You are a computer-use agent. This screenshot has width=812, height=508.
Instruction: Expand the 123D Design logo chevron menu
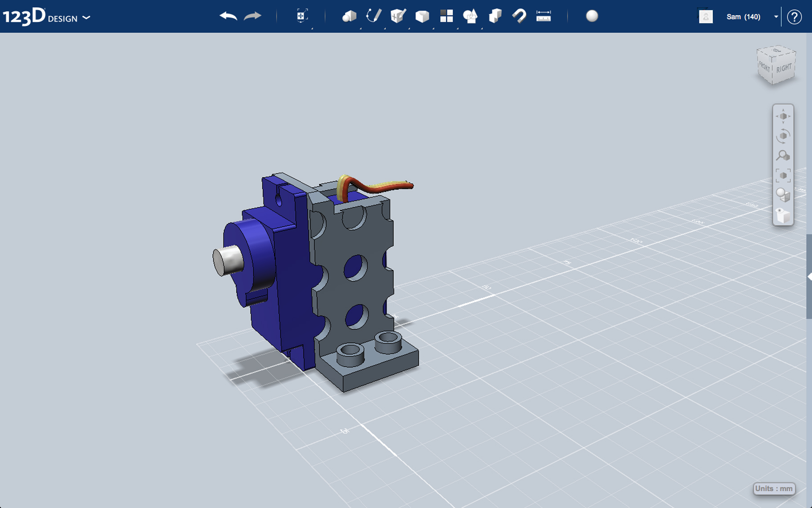(86, 18)
